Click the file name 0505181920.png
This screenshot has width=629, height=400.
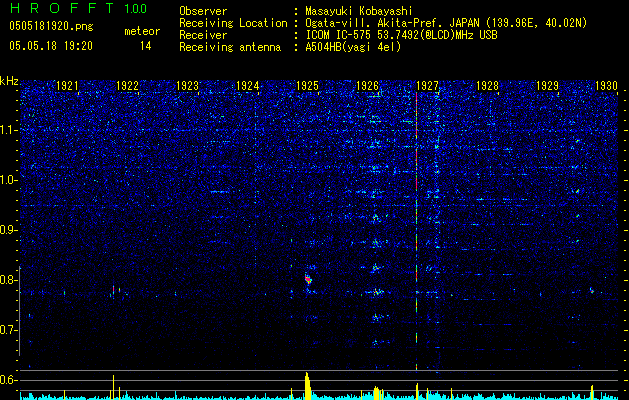51,26
